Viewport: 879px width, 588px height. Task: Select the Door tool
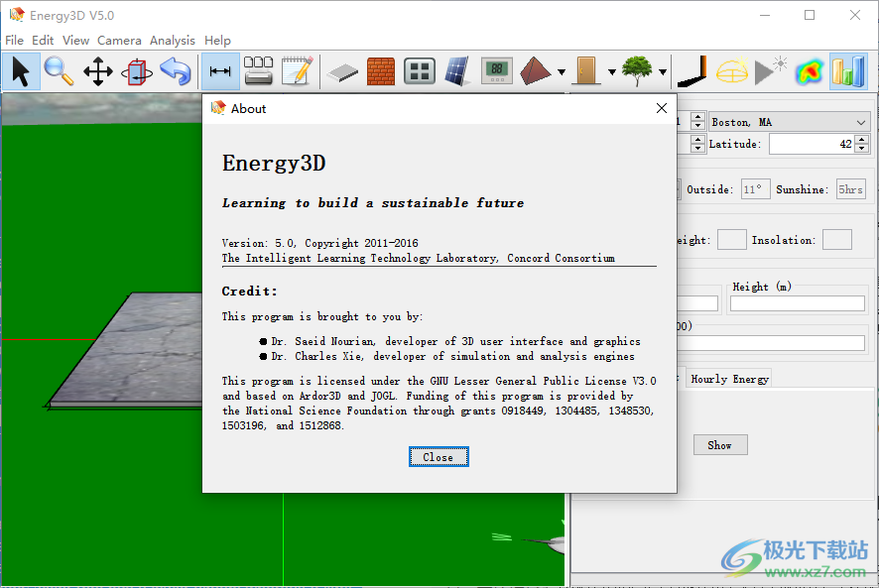586,71
